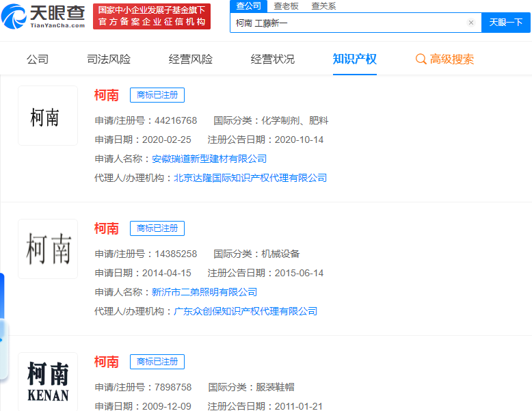Select the 查老板 search tab

[286, 6]
